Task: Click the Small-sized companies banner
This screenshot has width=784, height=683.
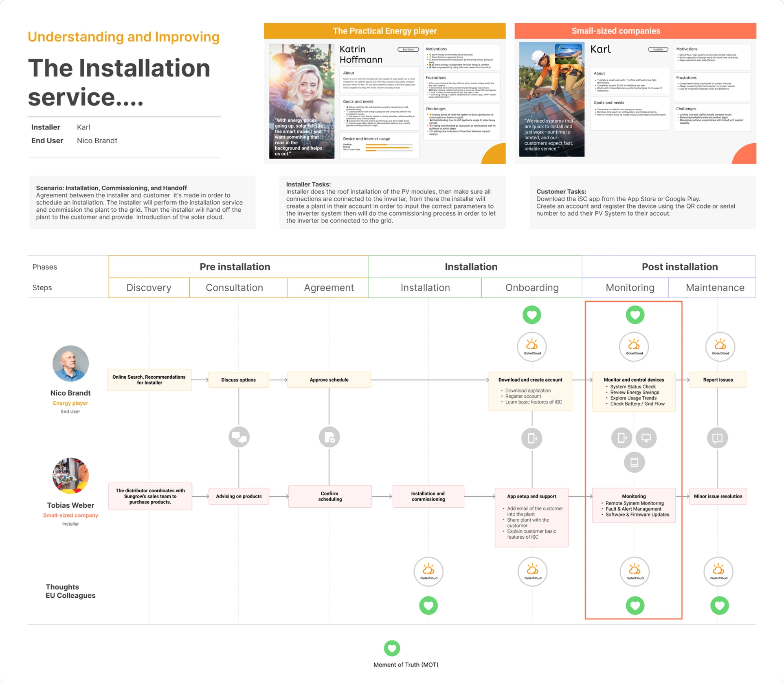Action: click(x=635, y=31)
